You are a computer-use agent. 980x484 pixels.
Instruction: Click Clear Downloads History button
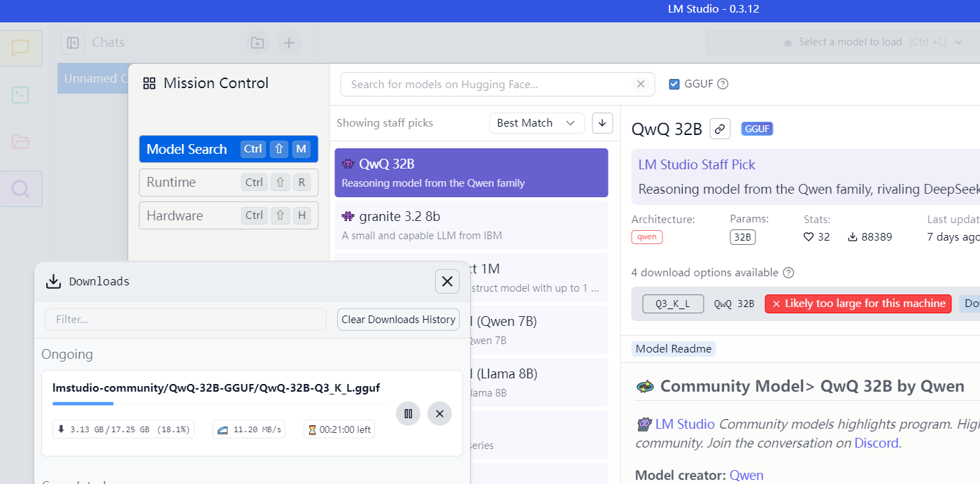click(398, 320)
